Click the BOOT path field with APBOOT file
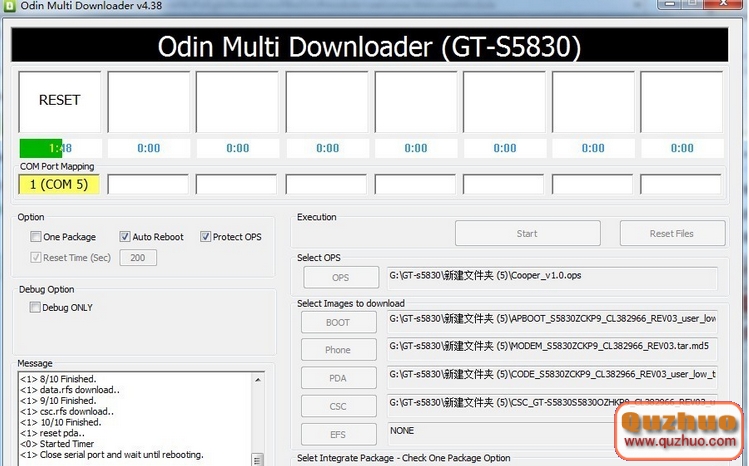Image resolution: width=749 pixels, height=466 pixels. pyautogui.click(x=552, y=322)
